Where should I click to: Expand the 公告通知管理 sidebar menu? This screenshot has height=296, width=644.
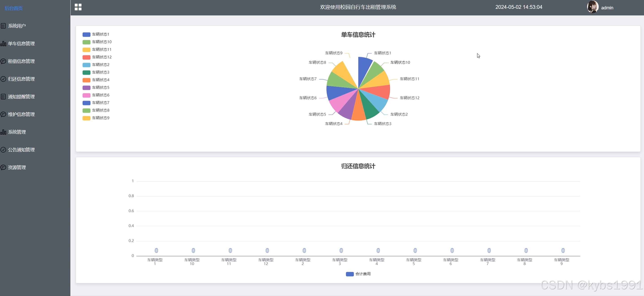point(21,150)
